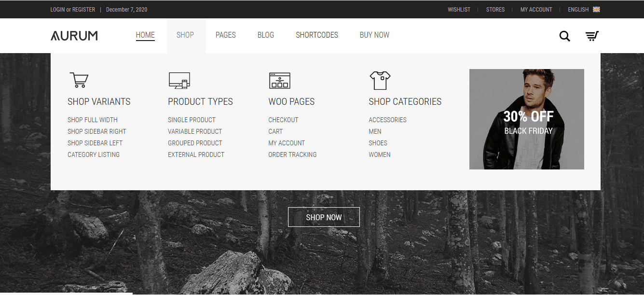Go to Checkout page
Image resolution: width=644 pixels, height=295 pixels.
pos(283,120)
